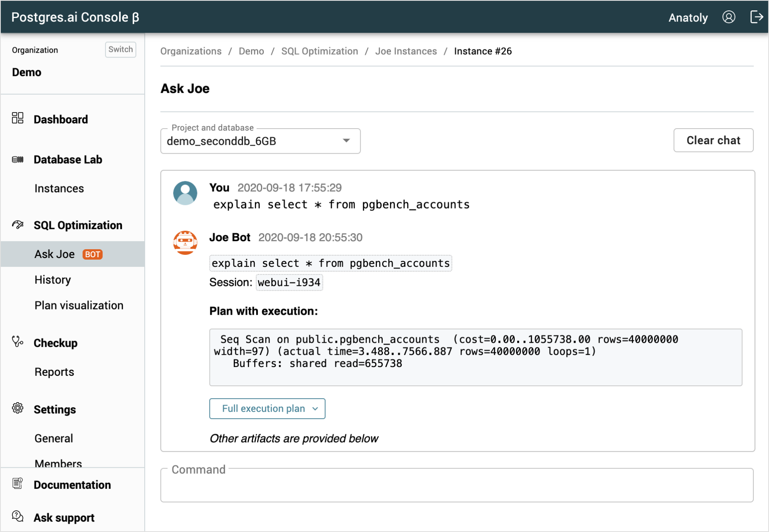Click the Dashboard grid icon

click(18, 118)
